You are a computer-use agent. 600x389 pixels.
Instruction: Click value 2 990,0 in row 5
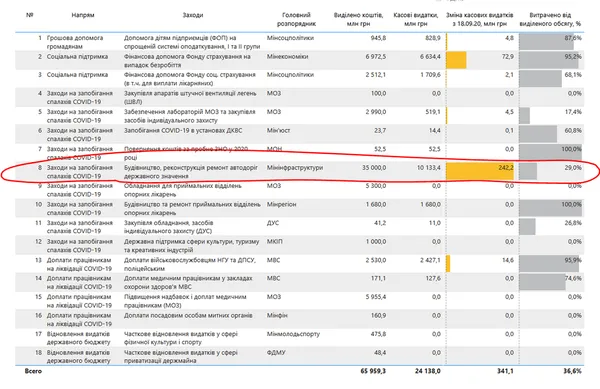(375, 112)
